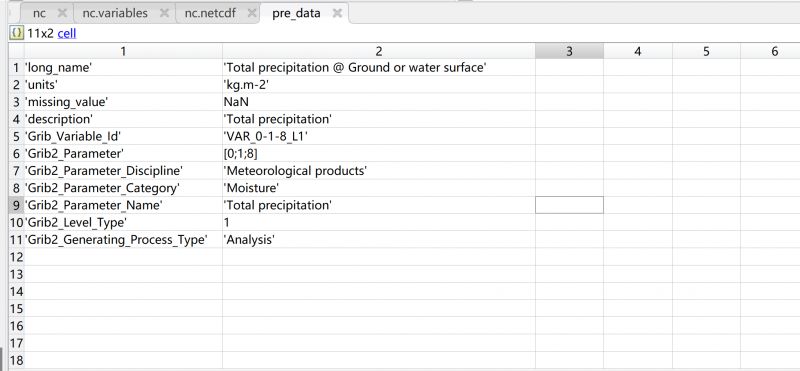
Task: Click the 'VAR_0-1-8_L1' cell
Action: pos(379,136)
